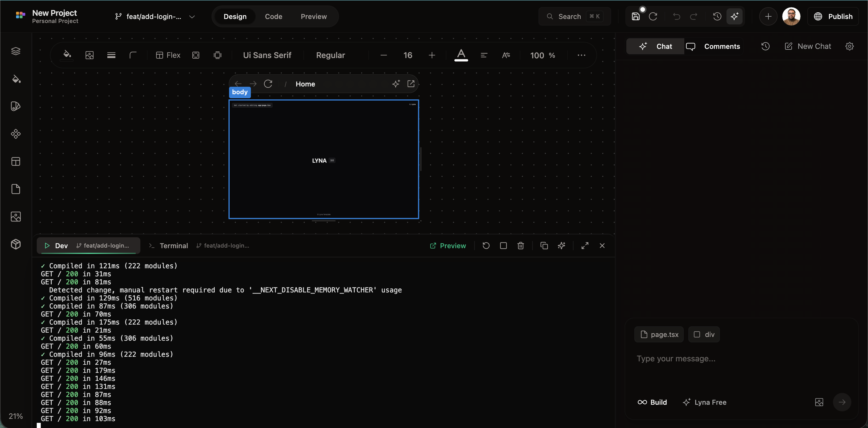The width and height of the screenshot is (868, 428).
Task: Select the image fill icon in the toolbar
Action: click(x=89, y=55)
